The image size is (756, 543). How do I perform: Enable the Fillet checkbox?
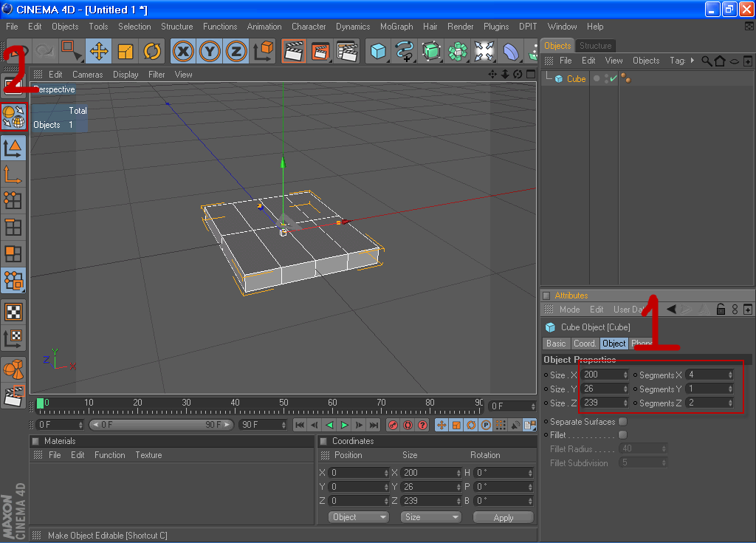coord(623,435)
